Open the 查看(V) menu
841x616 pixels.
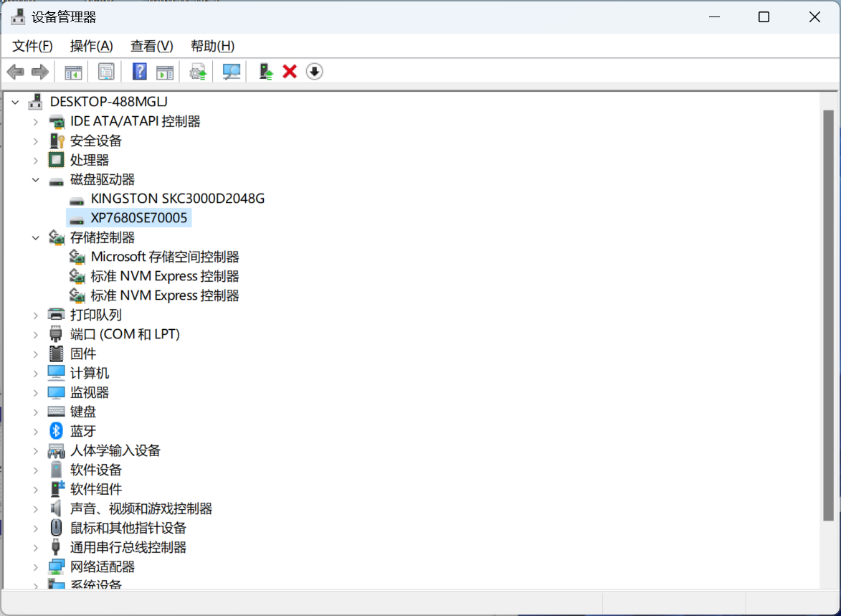point(152,46)
